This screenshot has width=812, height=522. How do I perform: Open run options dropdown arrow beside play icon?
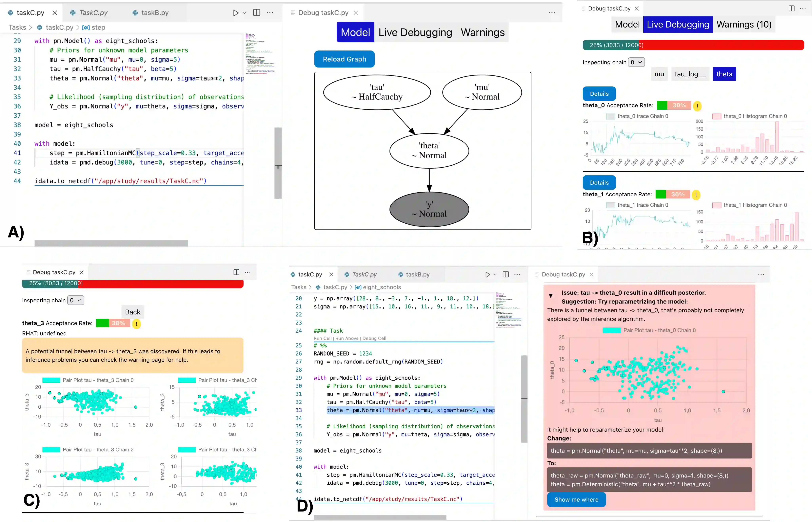tap(245, 13)
